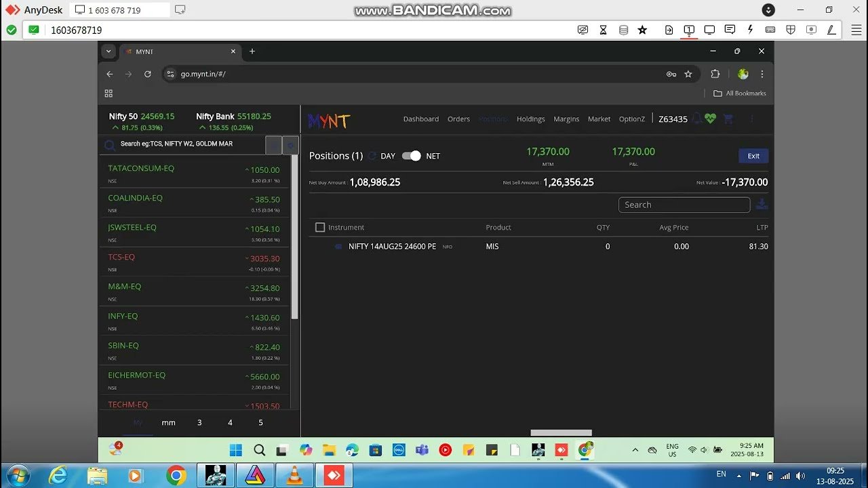Open the Holdings tab
Viewport: 868px width, 488px height.
(530, 119)
